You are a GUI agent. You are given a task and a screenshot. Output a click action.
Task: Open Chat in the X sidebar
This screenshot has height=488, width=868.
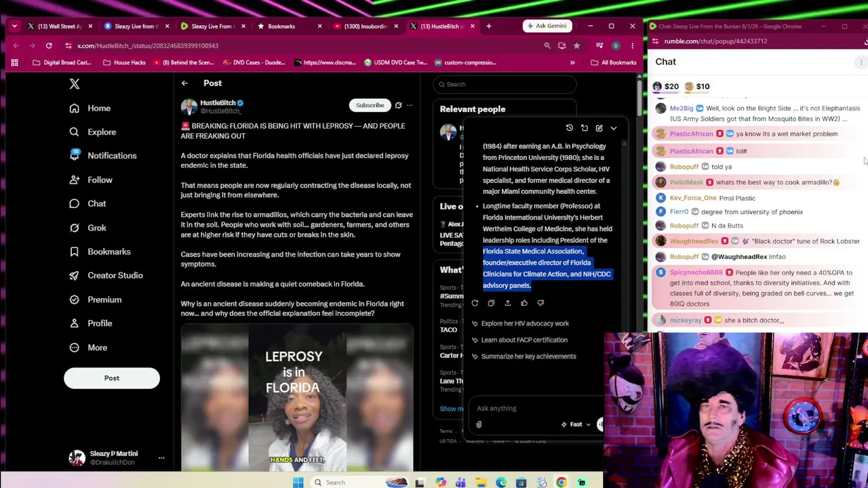[x=87, y=204]
